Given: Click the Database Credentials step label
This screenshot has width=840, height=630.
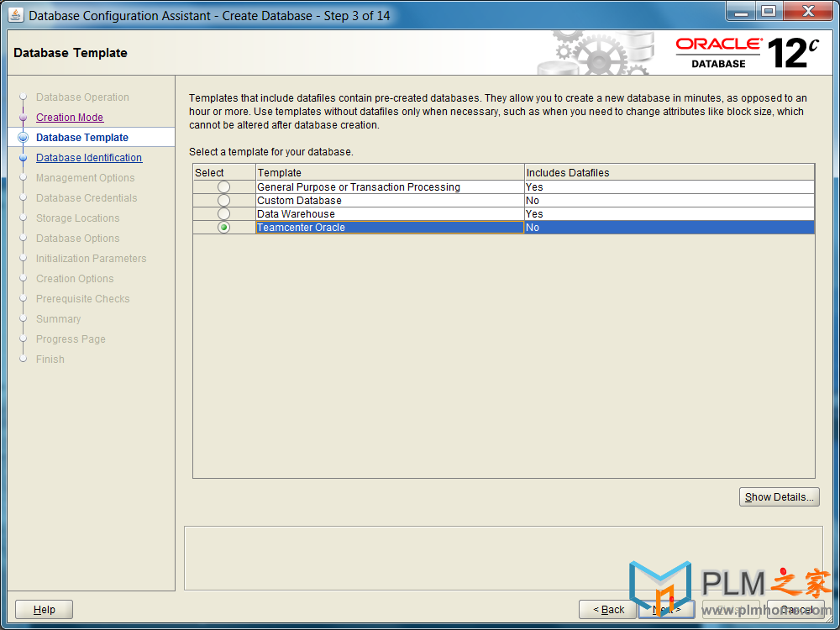Looking at the screenshot, I should 87,198.
